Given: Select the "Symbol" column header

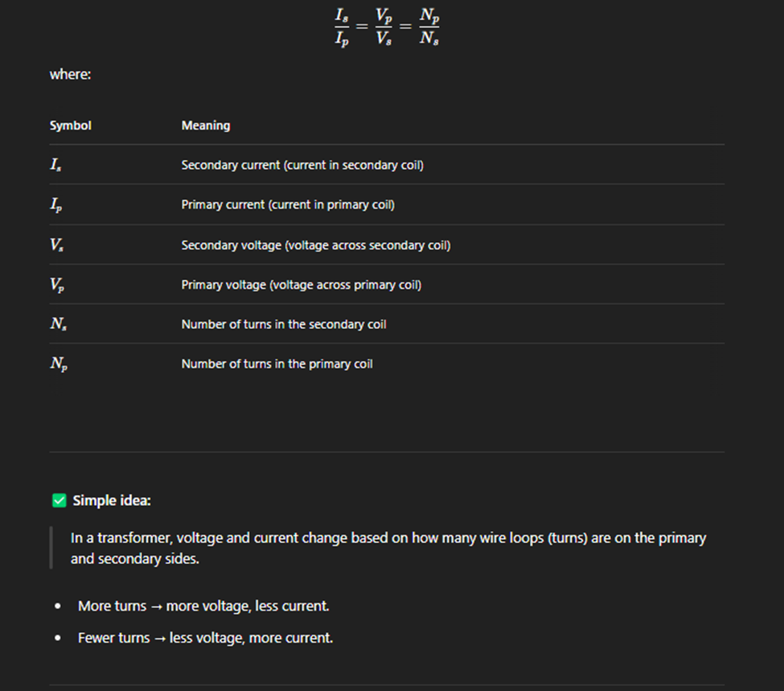Looking at the screenshot, I should (71, 125).
